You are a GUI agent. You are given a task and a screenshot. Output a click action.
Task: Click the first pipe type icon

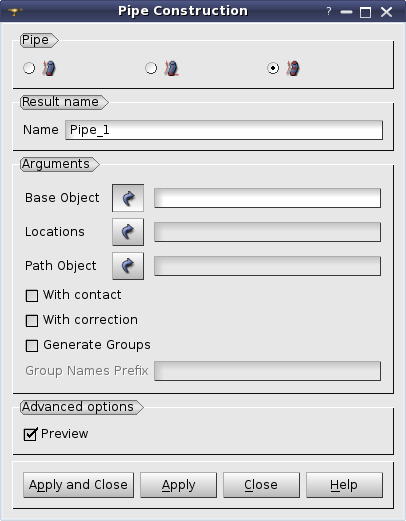(49, 68)
